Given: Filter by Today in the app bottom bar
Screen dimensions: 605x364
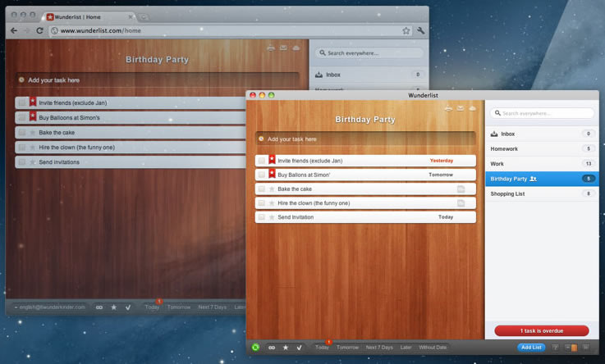Looking at the screenshot, I should [x=322, y=348].
